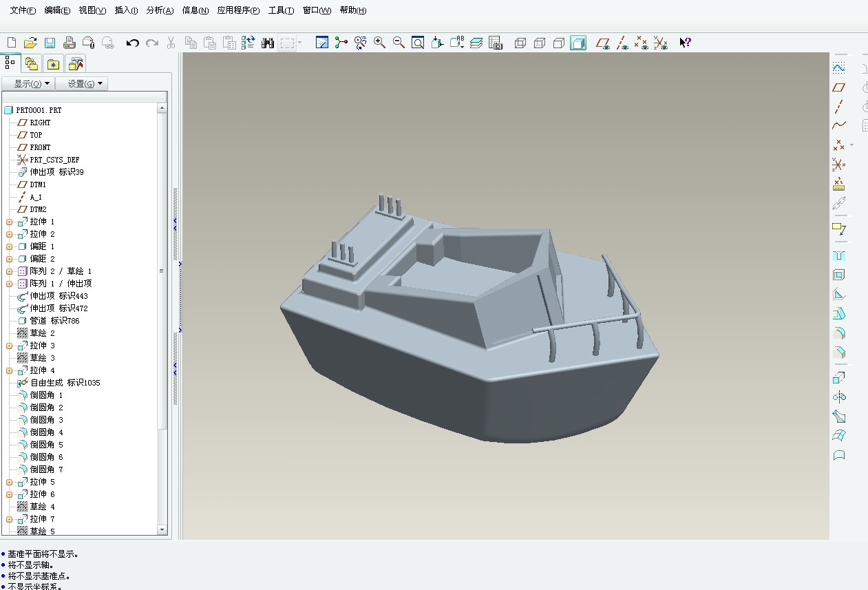Switch display to No Hidden mode
This screenshot has height=590, width=868.
tap(559, 43)
